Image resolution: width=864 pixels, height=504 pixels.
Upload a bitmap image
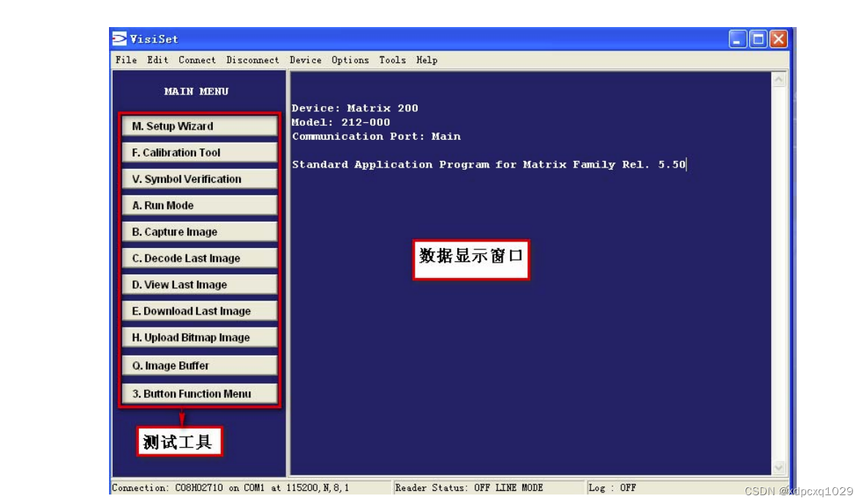pyautogui.click(x=198, y=337)
